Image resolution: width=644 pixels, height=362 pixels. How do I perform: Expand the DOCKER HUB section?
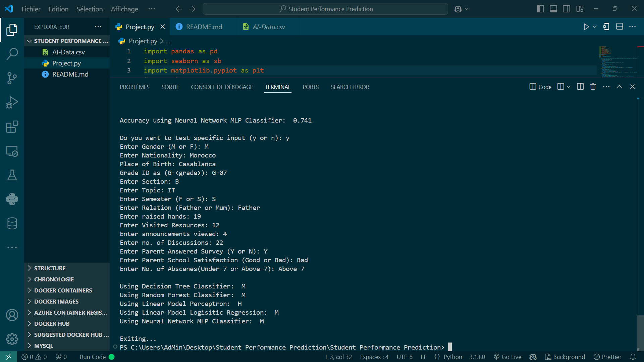pos(67,324)
